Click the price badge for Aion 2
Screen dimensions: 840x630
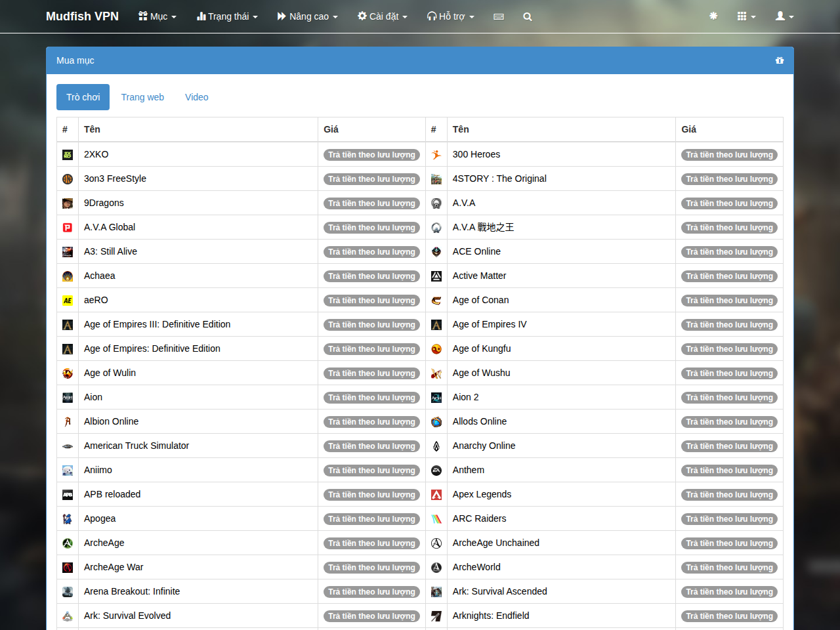729,398
